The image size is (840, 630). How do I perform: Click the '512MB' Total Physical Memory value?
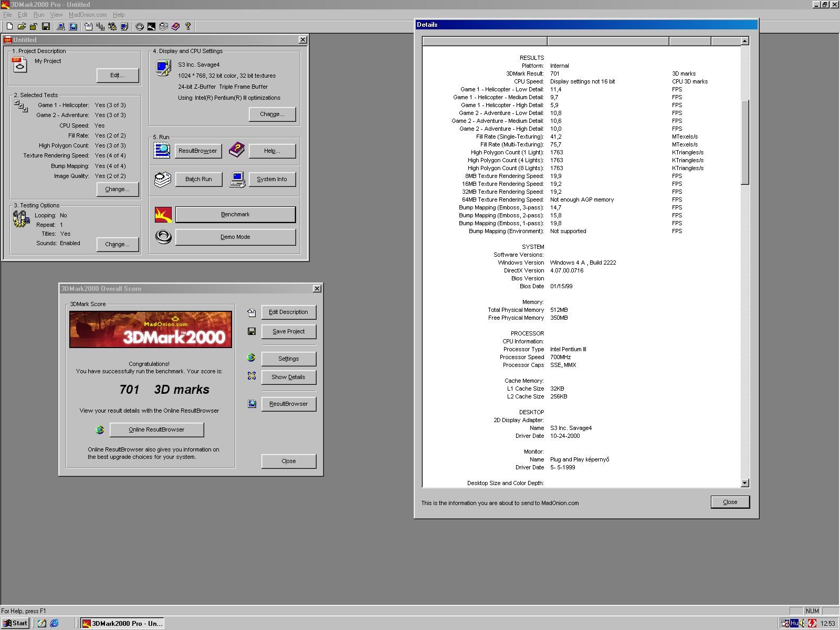[559, 310]
